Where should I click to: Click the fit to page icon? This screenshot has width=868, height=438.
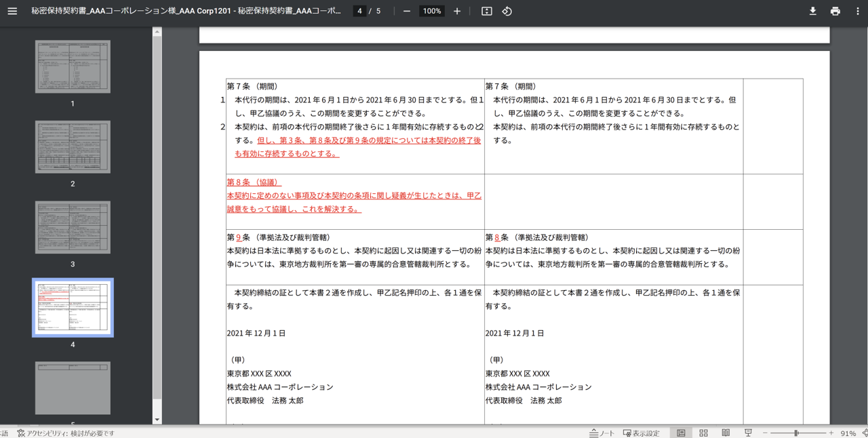click(486, 11)
